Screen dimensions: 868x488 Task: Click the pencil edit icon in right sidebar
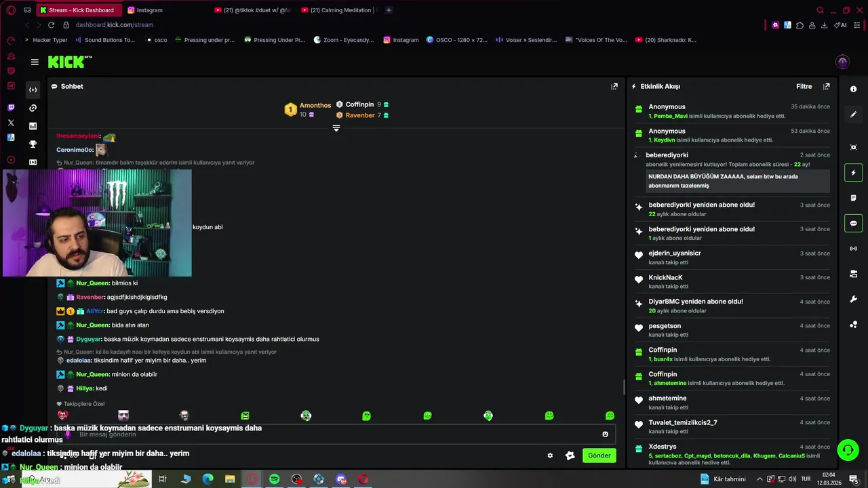tap(853, 115)
